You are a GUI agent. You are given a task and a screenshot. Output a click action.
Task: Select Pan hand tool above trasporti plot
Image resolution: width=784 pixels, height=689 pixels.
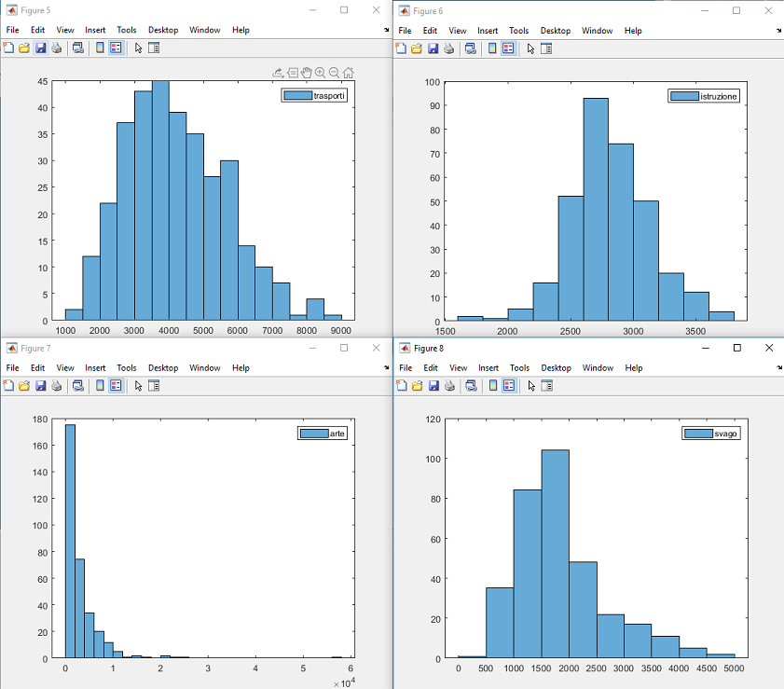coord(307,73)
